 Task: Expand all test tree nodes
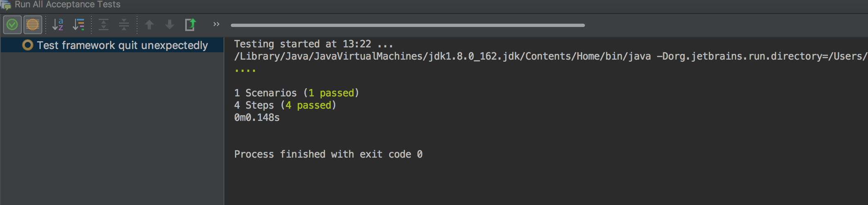(x=104, y=25)
